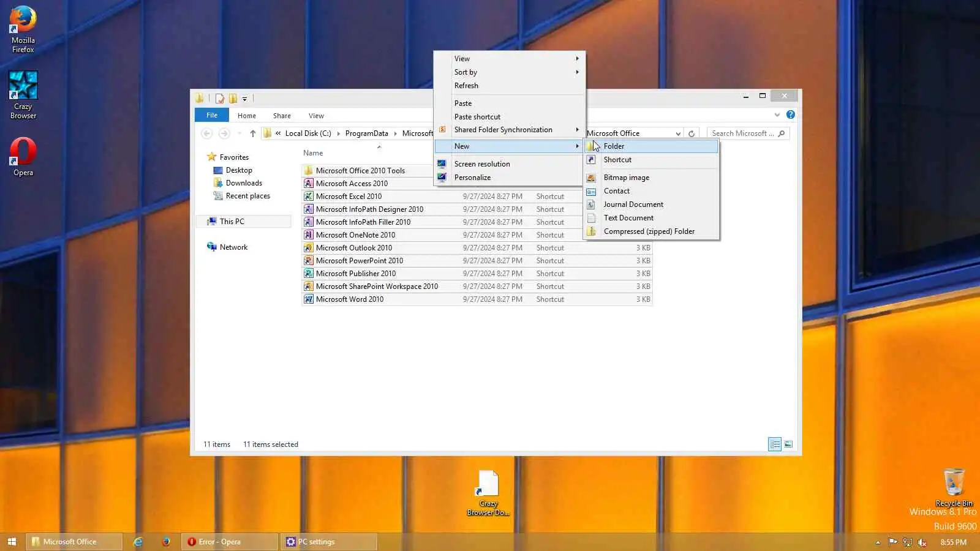Open Customize Quick Access Toolbar dropdown
980x551 pixels.
pos(244,99)
